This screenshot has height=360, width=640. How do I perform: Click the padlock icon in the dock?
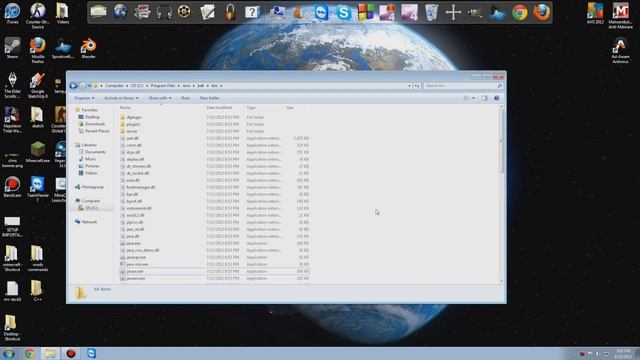[230, 12]
